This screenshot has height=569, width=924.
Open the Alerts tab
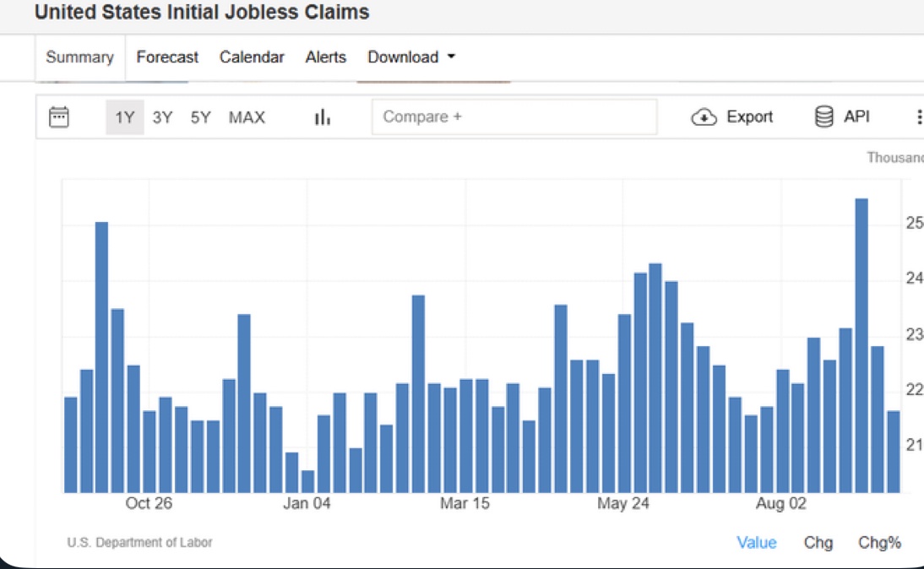(x=326, y=57)
